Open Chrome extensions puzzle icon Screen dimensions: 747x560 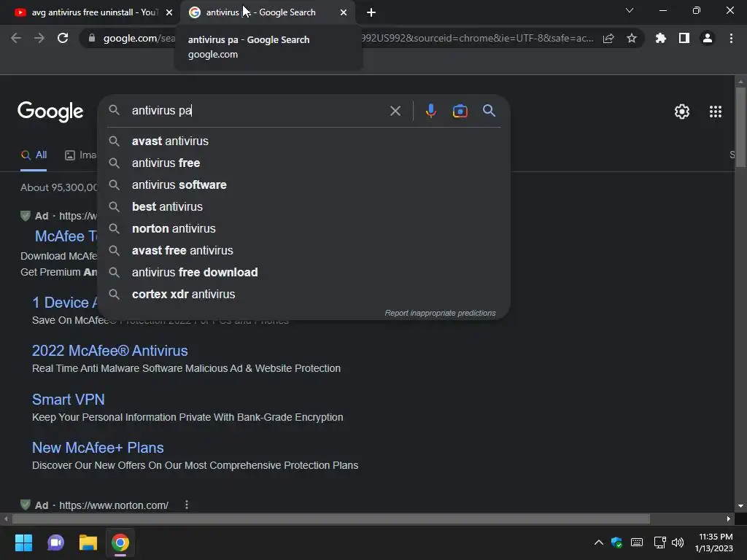[x=660, y=38]
